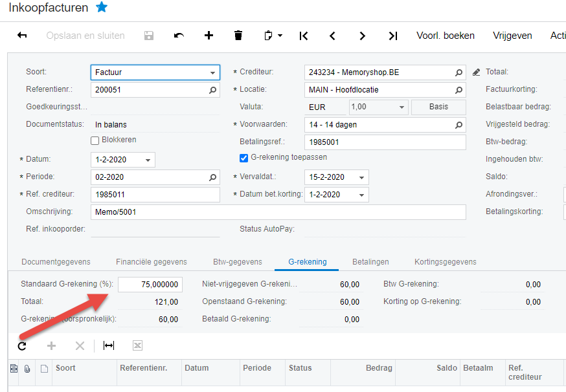566x392 pixels.
Task: Uncheck G-rekening toepassen
Action: [243, 158]
